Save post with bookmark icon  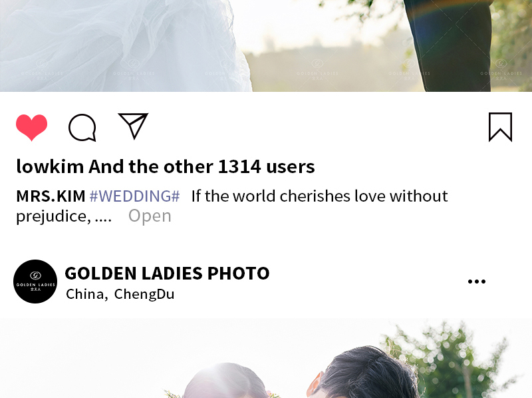pos(501,127)
